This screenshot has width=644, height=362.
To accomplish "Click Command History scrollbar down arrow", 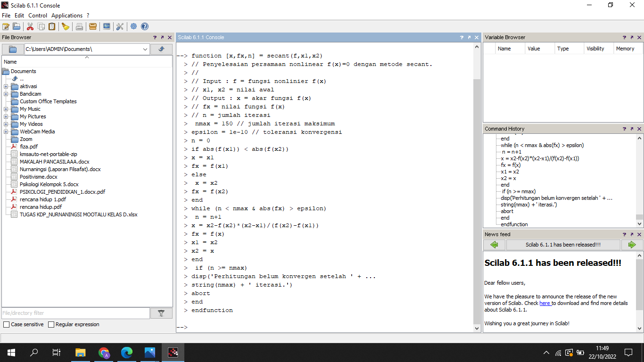I will click(639, 224).
